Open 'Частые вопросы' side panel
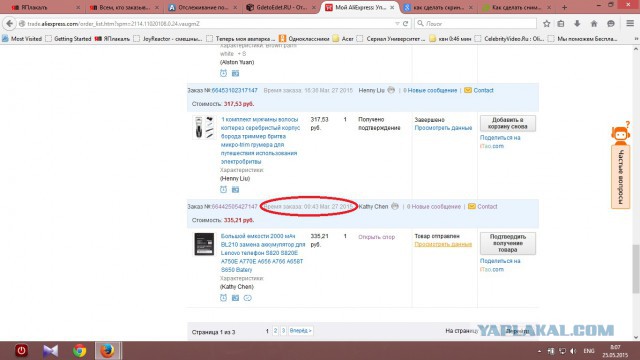640x360 pixels. [620, 177]
